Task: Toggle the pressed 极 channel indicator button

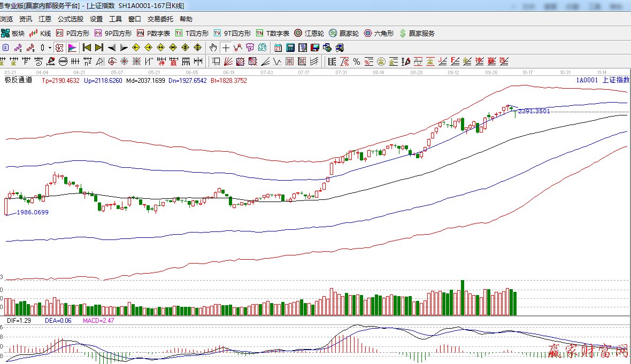Action: tap(59, 48)
